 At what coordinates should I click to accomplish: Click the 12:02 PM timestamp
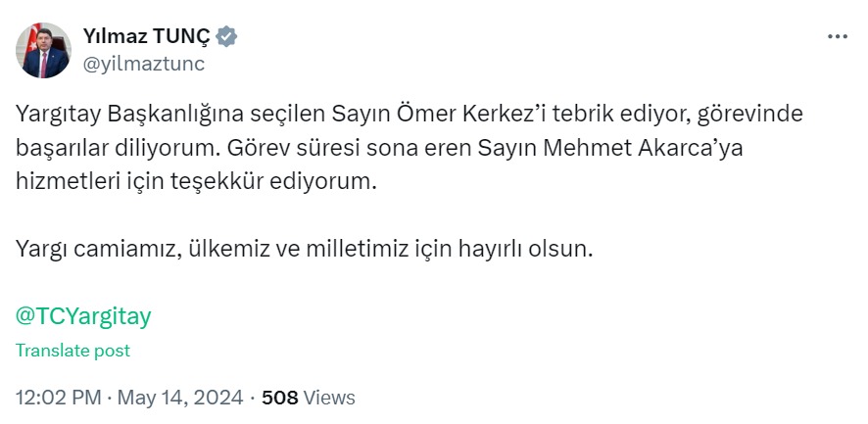(x=59, y=398)
